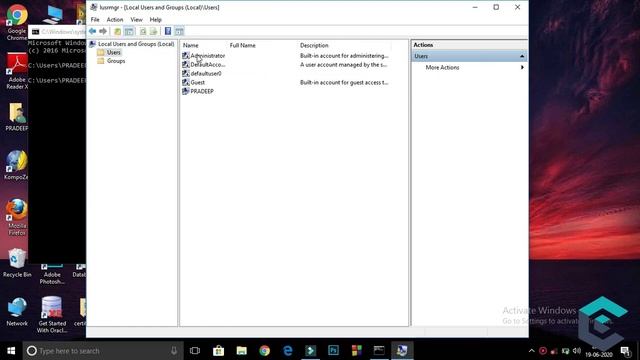The height and width of the screenshot is (360, 640).
Task: Click the microphone icon in search box
Action: tap(174, 351)
